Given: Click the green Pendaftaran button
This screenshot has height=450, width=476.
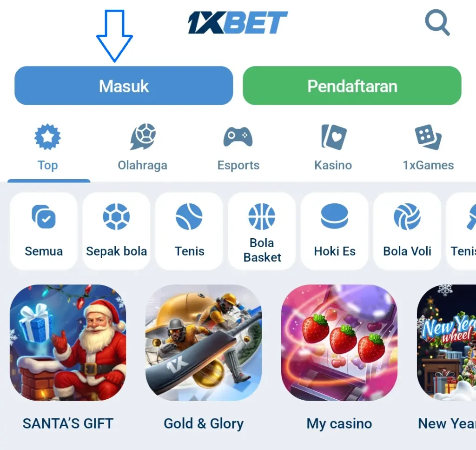Looking at the screenshot, I should pos(352,86).
